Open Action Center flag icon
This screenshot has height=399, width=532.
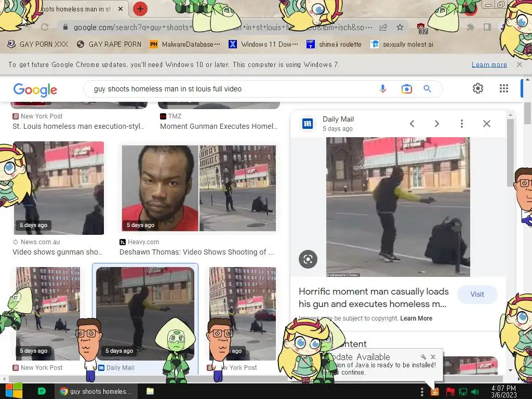[x=450, y=392]
